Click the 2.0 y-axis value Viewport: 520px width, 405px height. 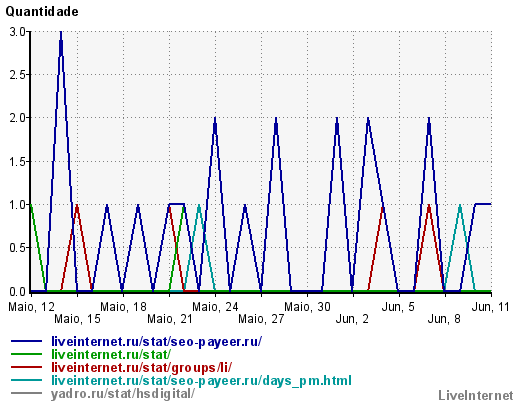tap(18, 118)
